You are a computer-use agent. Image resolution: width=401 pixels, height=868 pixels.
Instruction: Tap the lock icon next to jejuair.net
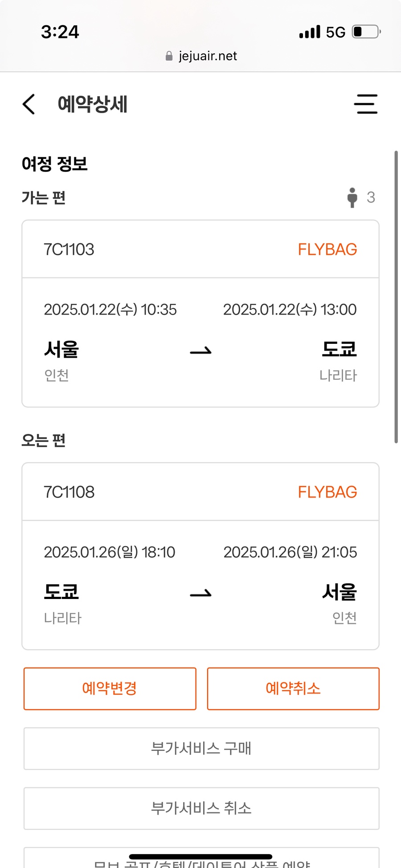coord(169,56)
